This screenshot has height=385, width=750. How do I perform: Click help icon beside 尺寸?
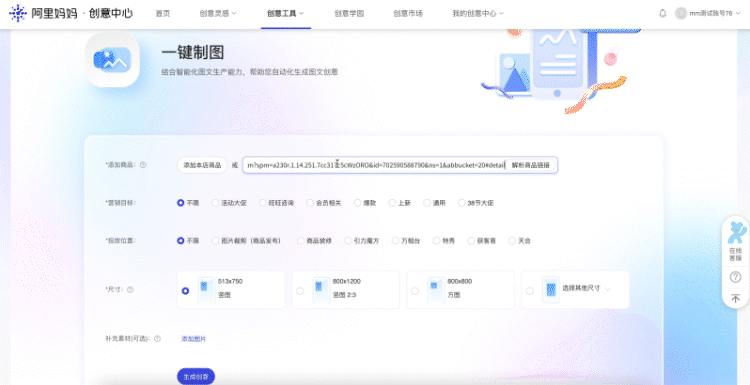click(x=130, y=290)
